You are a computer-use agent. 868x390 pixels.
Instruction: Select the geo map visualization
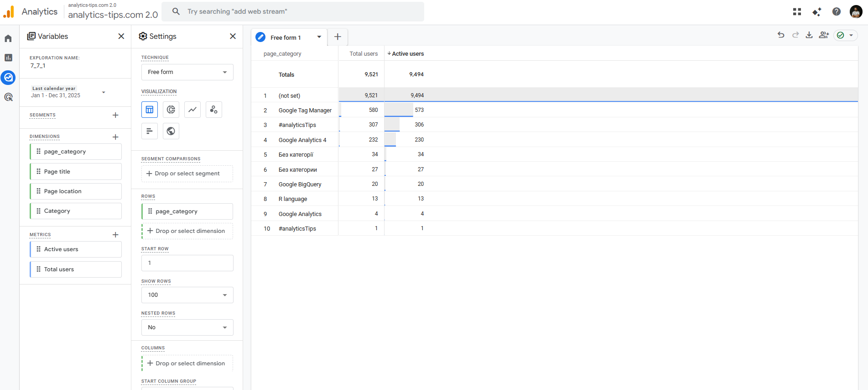[171, 131]
